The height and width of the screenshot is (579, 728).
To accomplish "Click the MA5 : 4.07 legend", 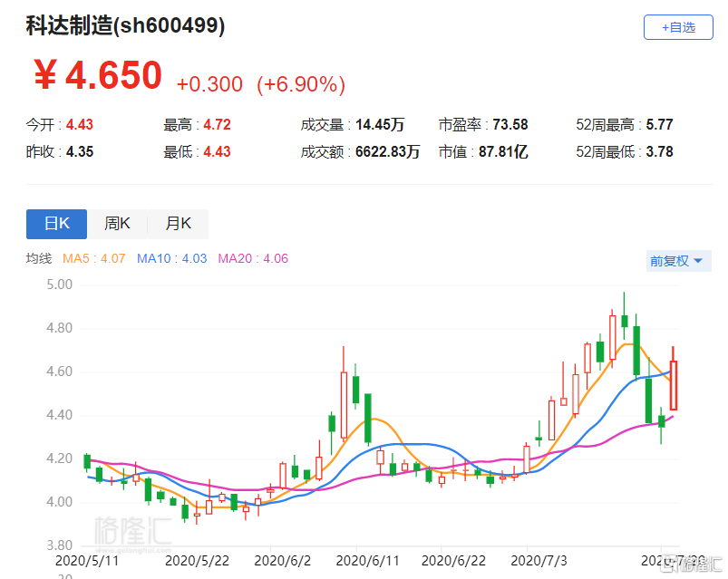I will click(94, 258).
